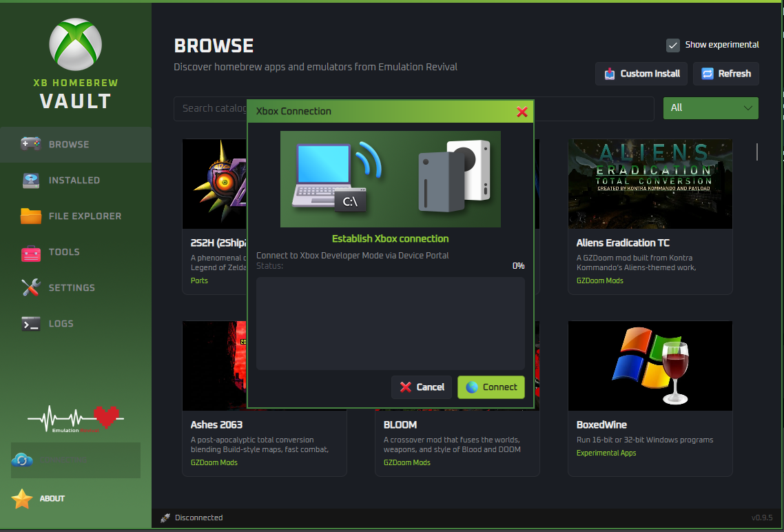784x532 pixels.
Task: Click GZDoom Mods tag under BLOOM
Action: pos(407,463)
